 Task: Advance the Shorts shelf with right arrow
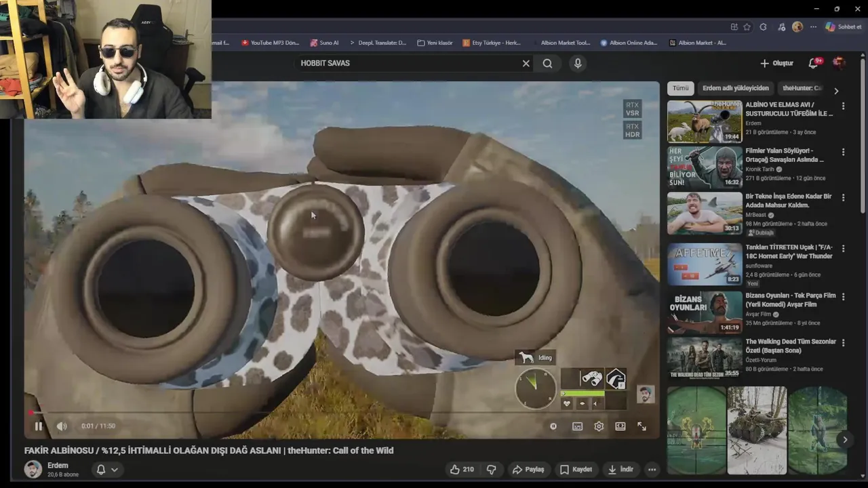pyautogui.click(x=845, y=440)
